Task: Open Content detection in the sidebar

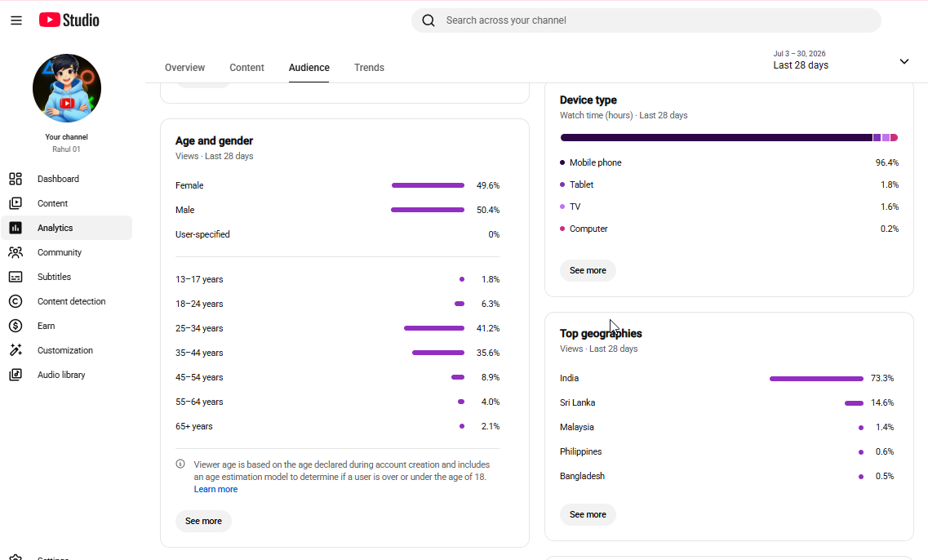Action: point(67,301)
